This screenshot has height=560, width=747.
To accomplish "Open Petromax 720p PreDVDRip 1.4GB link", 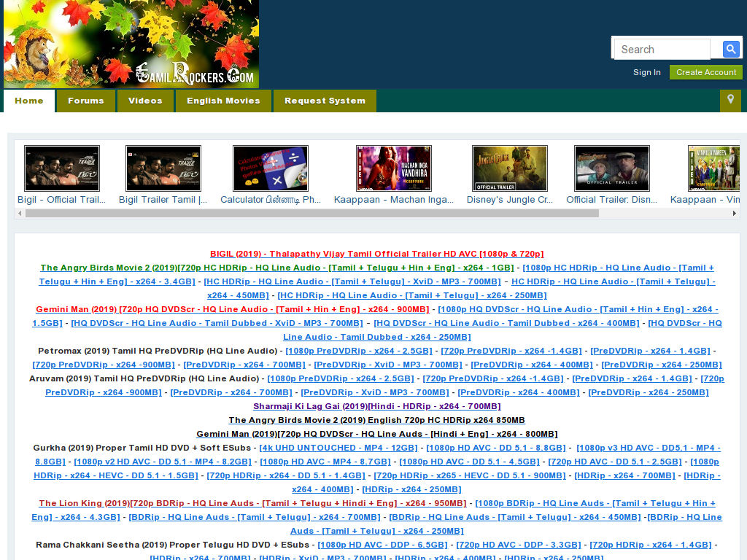I will [511, 351].
